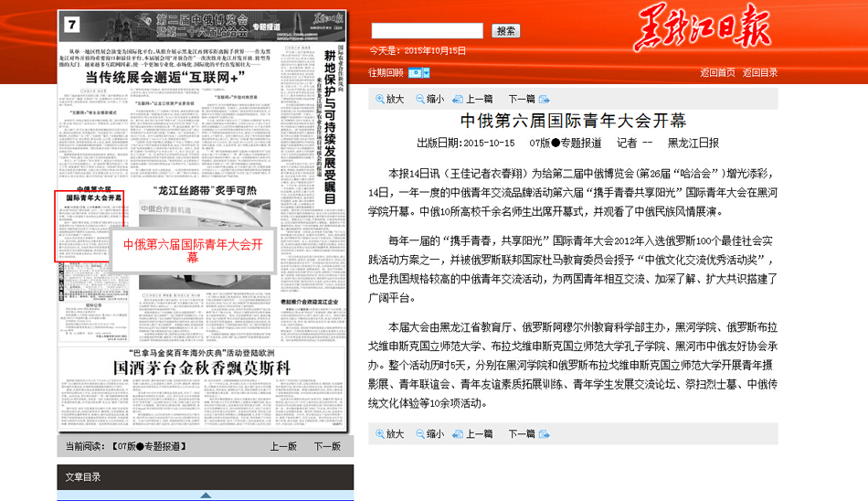The width and height of the screenshot is (868, 501).
Task: Click the next article icon in the bottom toolbar
Action: tap(544, 433)
